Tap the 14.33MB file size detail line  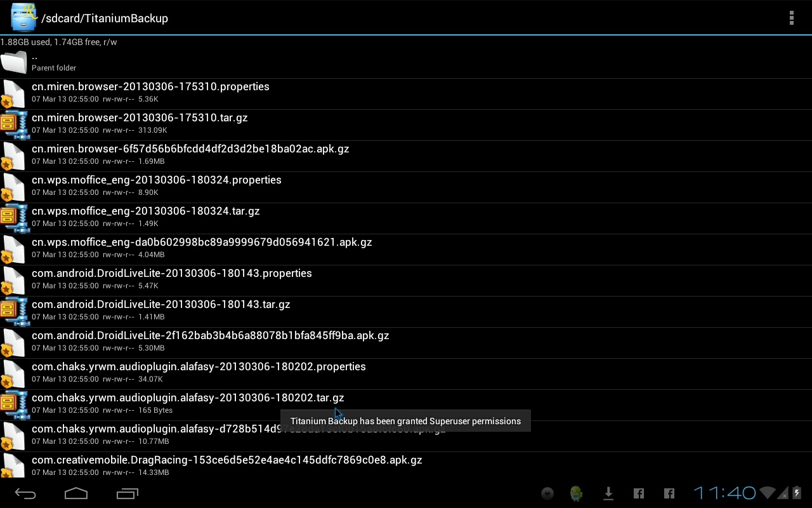pyautogui.click(x=100, y=472)
